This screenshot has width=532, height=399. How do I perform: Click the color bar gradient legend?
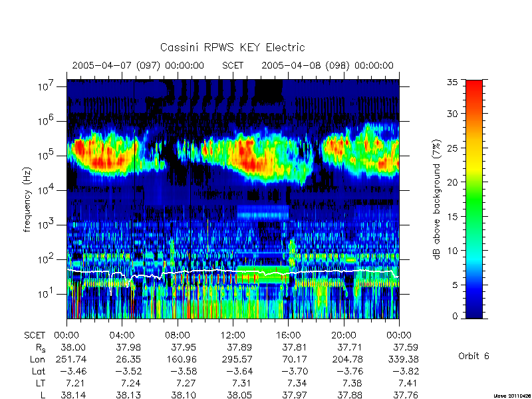474,199
